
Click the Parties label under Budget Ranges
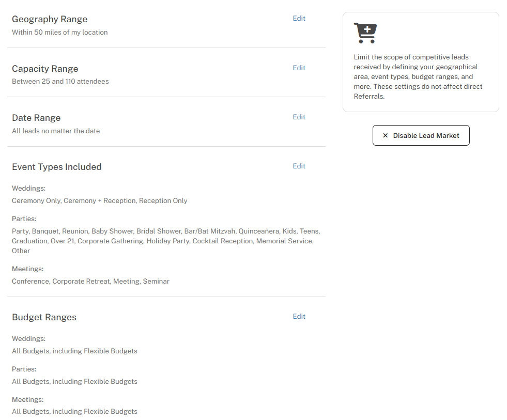pyautogui.click(x=24, y=369)
